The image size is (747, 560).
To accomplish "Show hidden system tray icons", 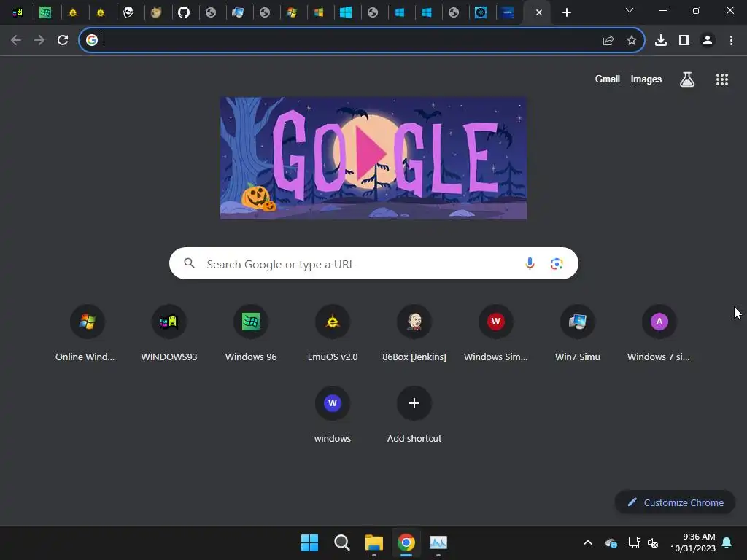I will point(588,542).
